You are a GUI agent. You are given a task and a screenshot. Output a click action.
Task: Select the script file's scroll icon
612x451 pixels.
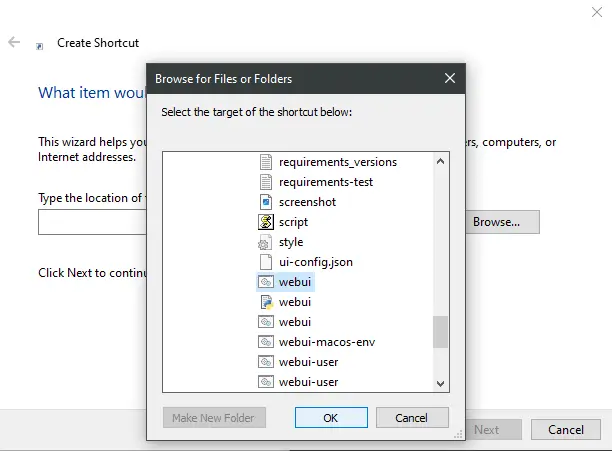265,222
